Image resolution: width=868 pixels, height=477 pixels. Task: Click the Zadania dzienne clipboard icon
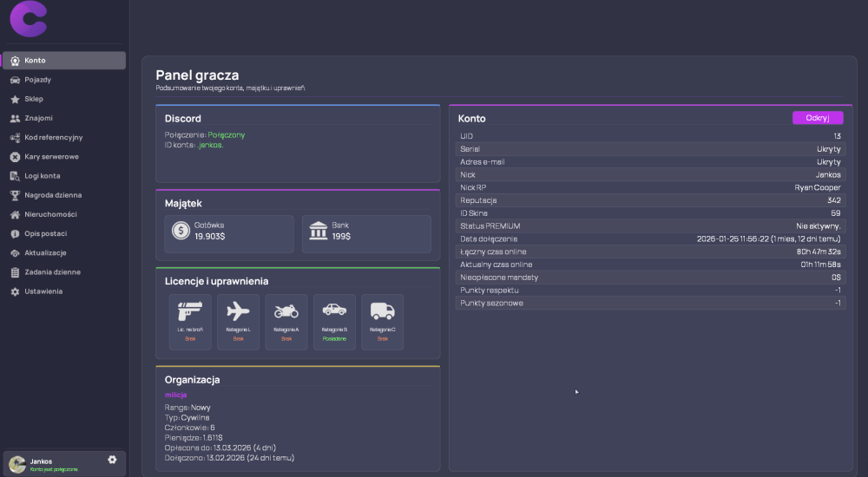15,272
